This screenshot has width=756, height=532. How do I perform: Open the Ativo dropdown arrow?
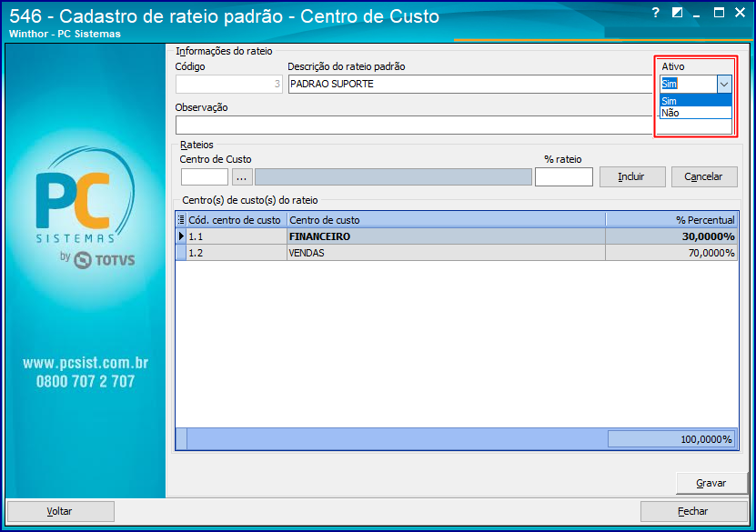click(x=724, y=85)
